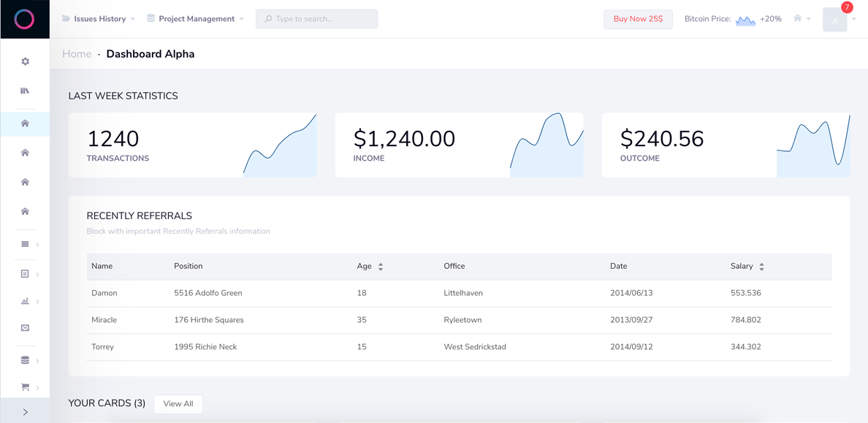This screenshot has width=868, height=423.
Task: Sort table by Salary arrows
Action: click(762, 267)
